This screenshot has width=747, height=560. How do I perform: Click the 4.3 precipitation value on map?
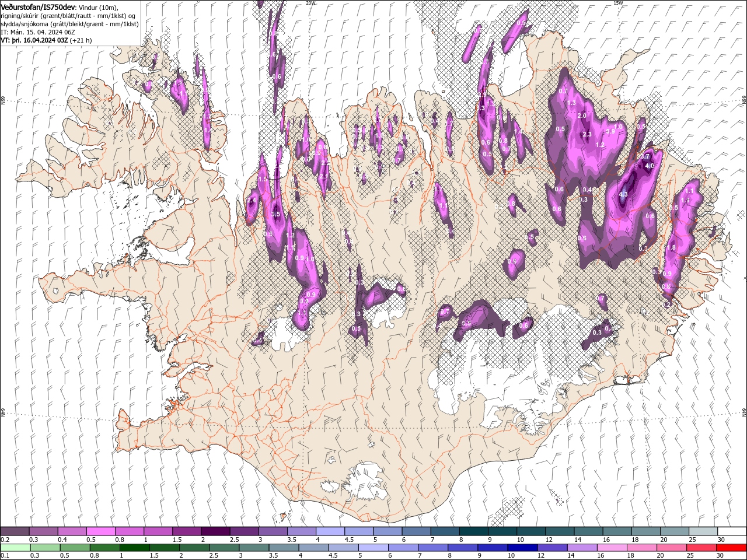click(623, 195)
